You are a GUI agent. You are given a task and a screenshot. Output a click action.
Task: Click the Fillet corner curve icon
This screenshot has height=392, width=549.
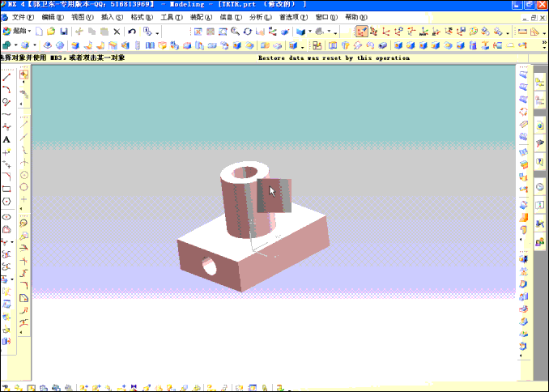click(x=6, y=177)
